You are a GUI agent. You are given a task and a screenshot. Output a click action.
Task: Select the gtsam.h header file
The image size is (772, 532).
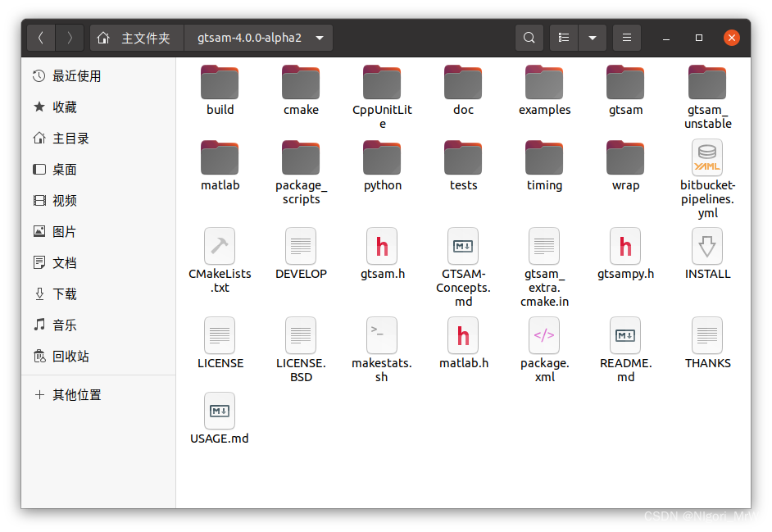382,253
